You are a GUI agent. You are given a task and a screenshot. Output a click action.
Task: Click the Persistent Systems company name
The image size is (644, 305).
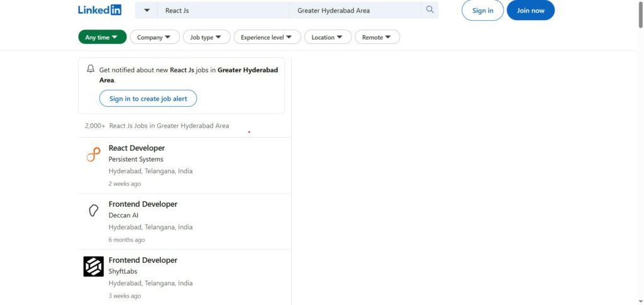136,159
